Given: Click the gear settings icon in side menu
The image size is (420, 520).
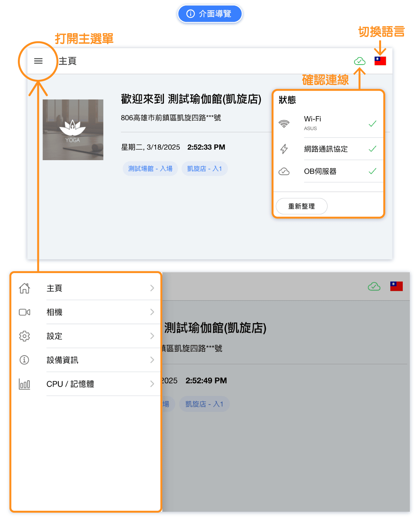Looking at the screenshot, I should 25,336.
